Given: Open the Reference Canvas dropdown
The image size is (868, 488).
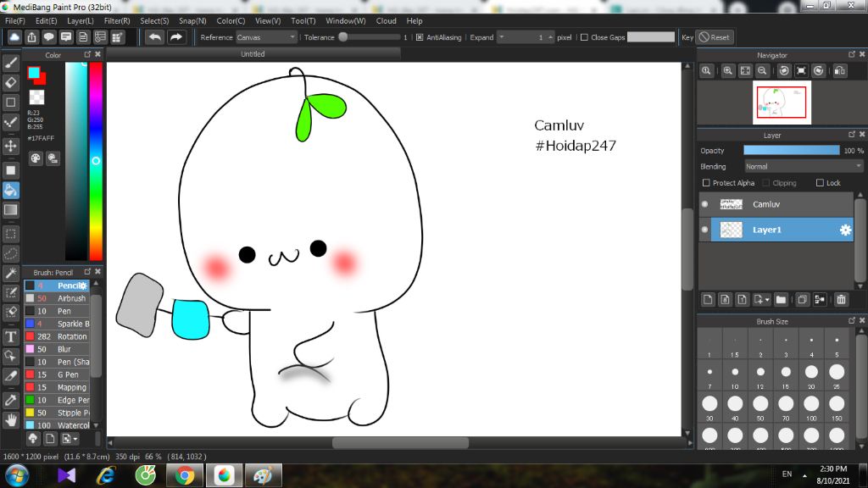Looking at the screenshot, I should point(266,37).
